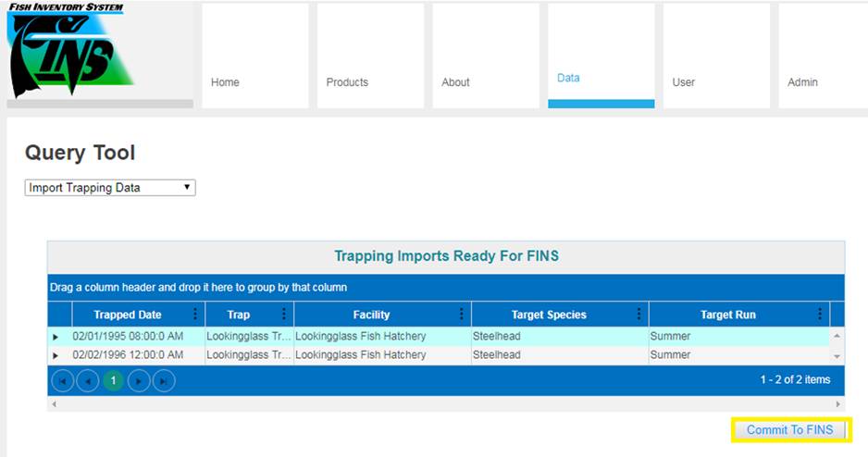Open Trap column options menu
Image resolution: width=868 pixels, height=457 pixels.
click(284, 315)
